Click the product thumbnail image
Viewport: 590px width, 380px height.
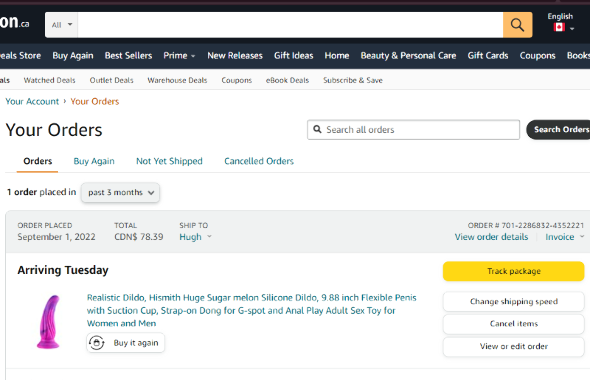(x=49, y=322)
